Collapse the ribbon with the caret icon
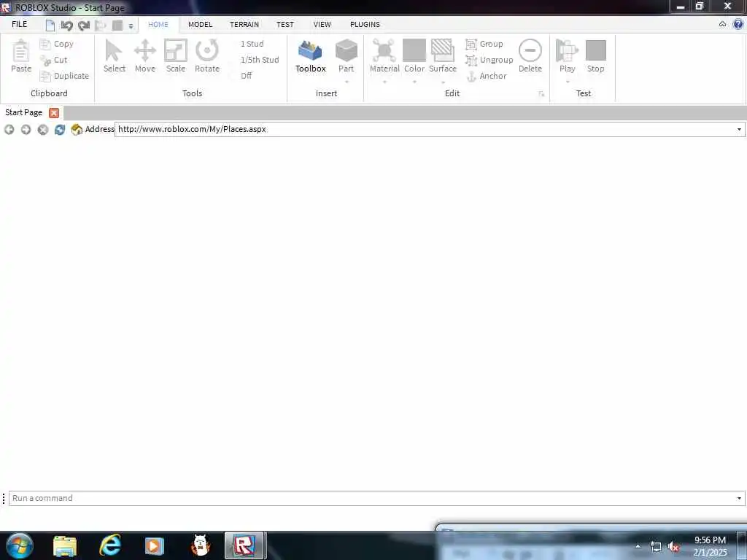This screenshot has height=560, width=747. coord(722,24)
